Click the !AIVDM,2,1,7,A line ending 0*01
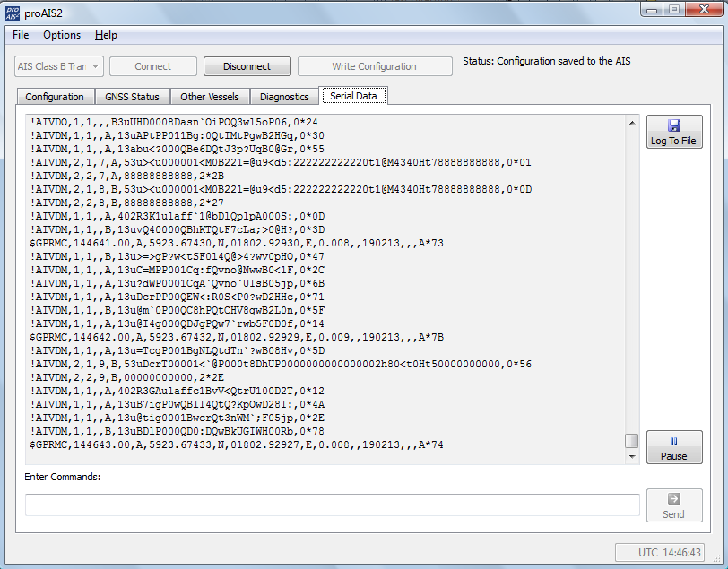Image resolution: width=728 pixels, height=569 pixels. (281, 162)
